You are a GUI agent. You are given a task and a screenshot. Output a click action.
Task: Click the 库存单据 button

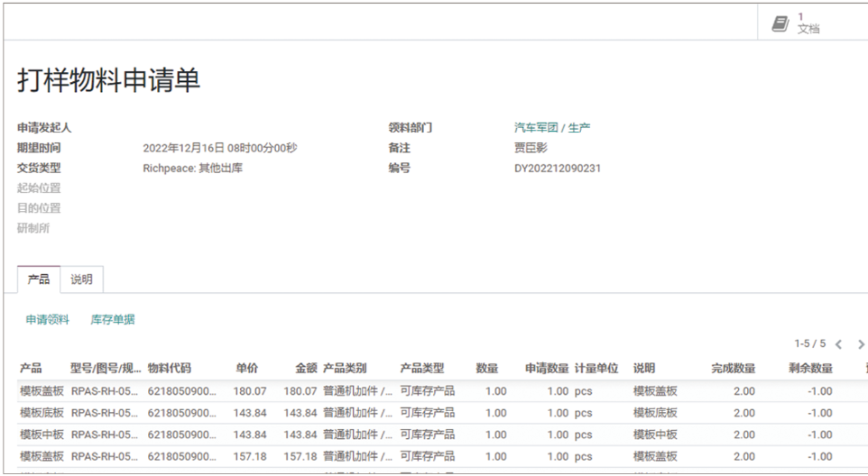coord(113,319)
